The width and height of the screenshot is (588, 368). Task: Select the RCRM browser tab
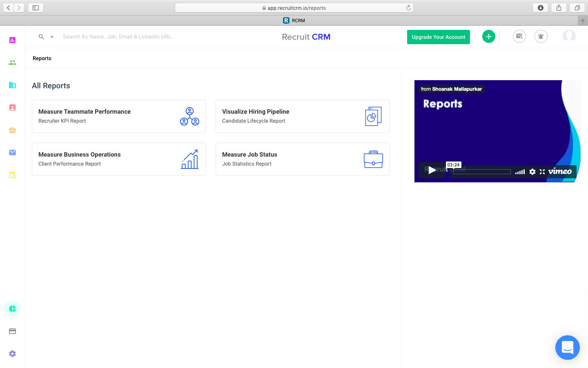(x=294, y=20)
